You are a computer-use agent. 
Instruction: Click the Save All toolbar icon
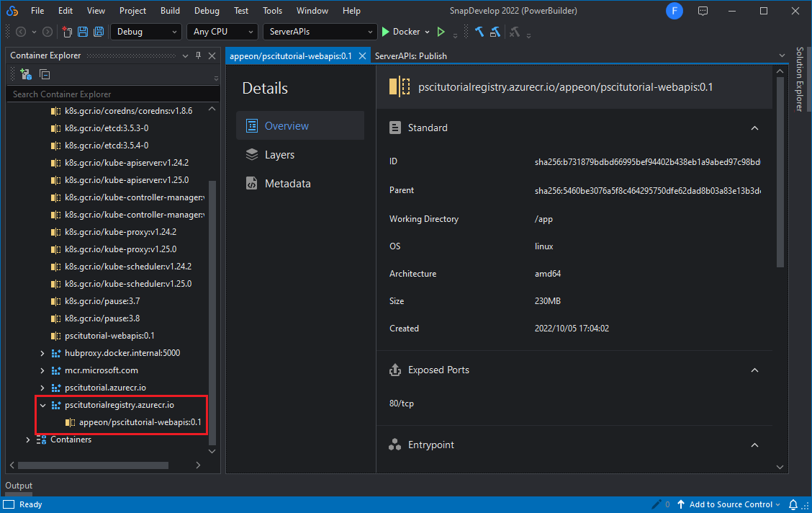pyautogui.click(x=99, y=32)
